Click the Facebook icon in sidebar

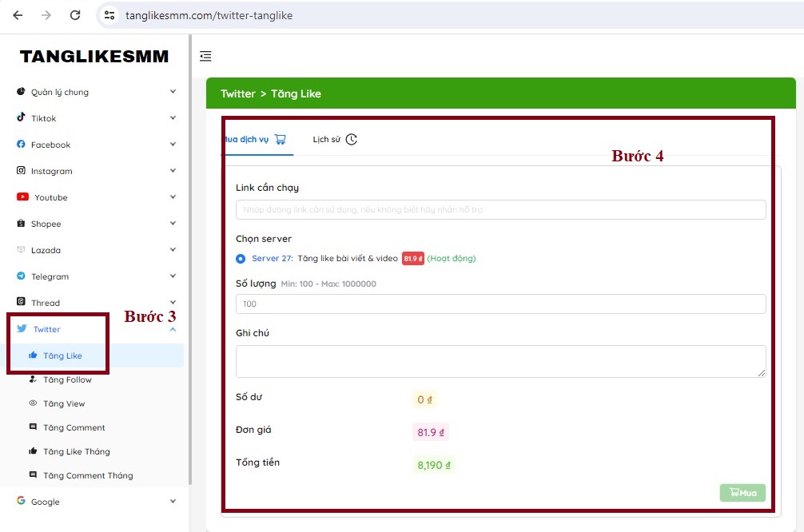point(21,145)
